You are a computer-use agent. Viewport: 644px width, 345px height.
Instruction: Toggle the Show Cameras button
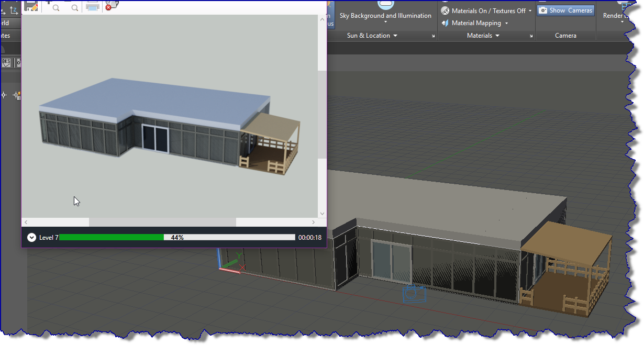[x=565, y=10]
